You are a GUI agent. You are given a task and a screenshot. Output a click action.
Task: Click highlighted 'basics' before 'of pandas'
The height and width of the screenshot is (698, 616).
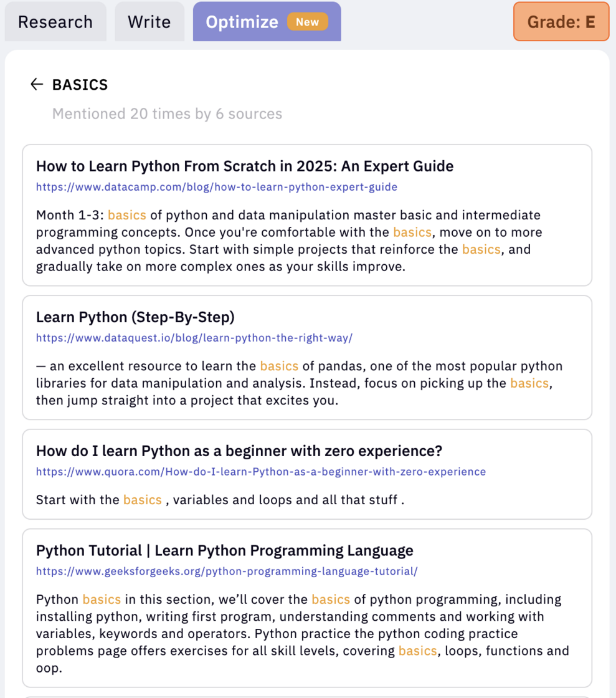tap(279, 366)
